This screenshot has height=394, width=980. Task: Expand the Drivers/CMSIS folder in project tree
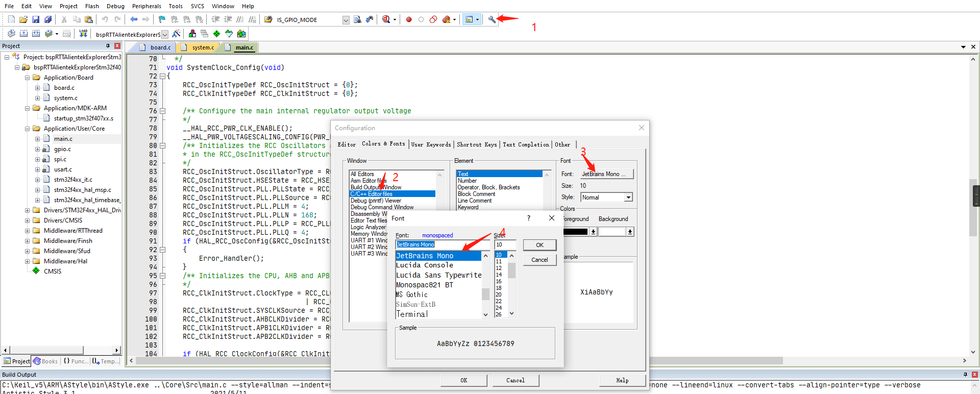(27, 220)
